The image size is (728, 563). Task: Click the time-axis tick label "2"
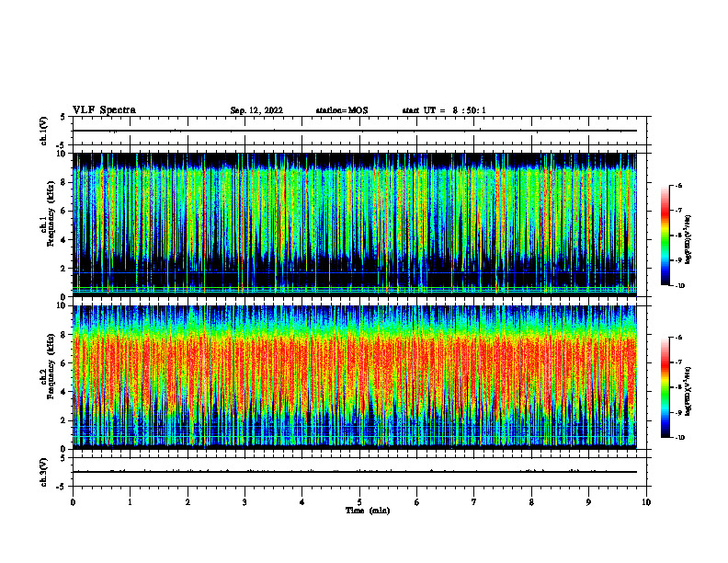188,502
